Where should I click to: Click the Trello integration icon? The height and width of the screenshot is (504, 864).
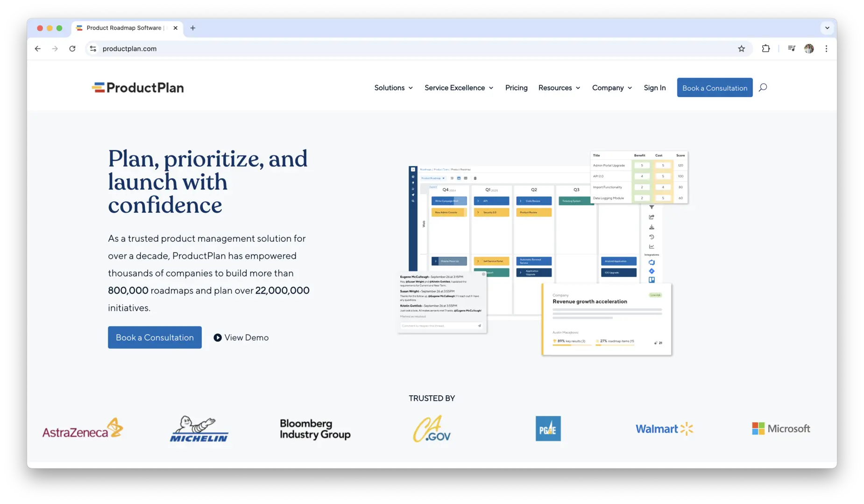coord(652,280)
